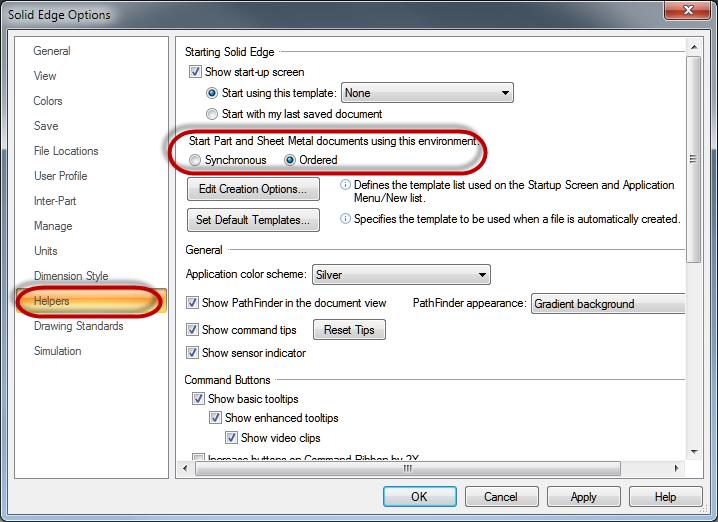Confirm settings with OK button
Screen dimensions: 718x522
click(x=420, y=497)
